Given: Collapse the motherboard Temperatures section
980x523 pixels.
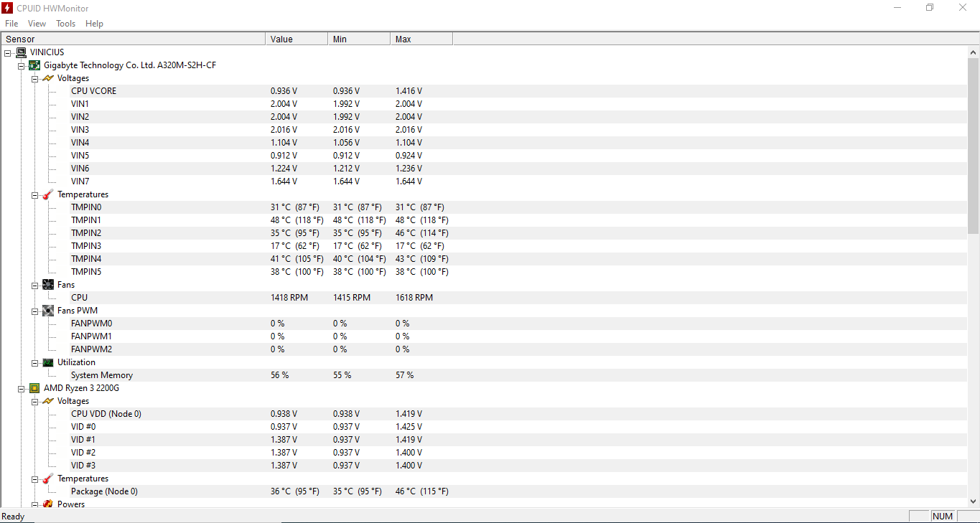Looking at the screenshot, I should pyautogui.click(x=35, y=194).
